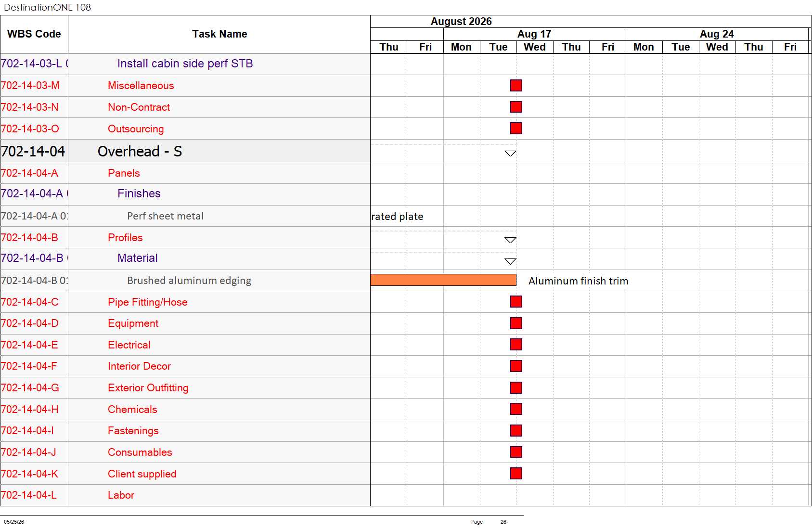
Task: Select the Overhead - S task row
Action: click(x=185, y=151)
